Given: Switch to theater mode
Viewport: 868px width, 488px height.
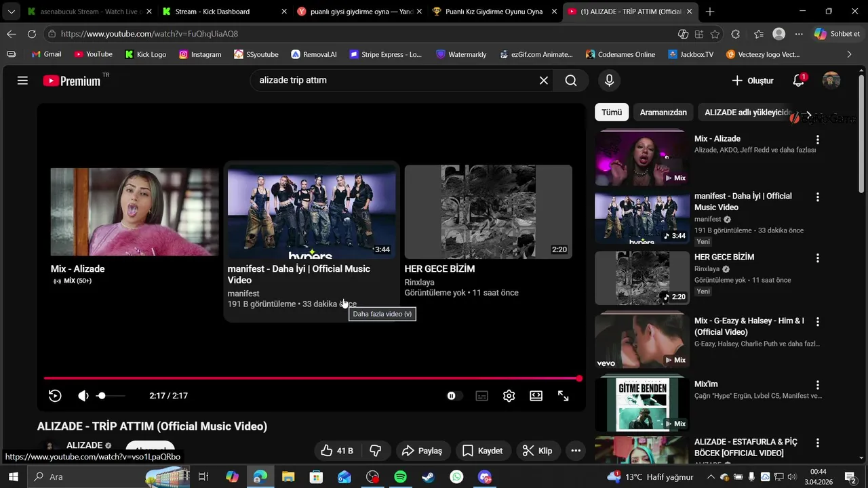Looking at the screenshot, I should (x=536, y=396).
